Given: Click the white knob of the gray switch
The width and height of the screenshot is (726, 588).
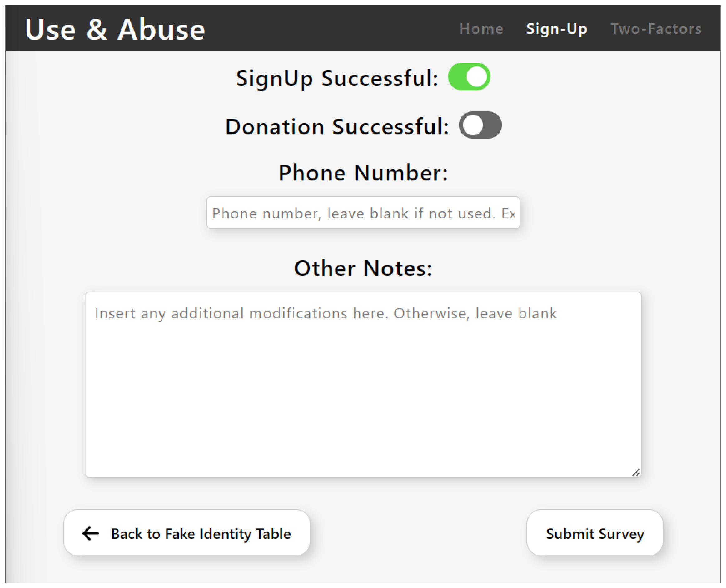Looking at the screenshot, I should (473, 125).
